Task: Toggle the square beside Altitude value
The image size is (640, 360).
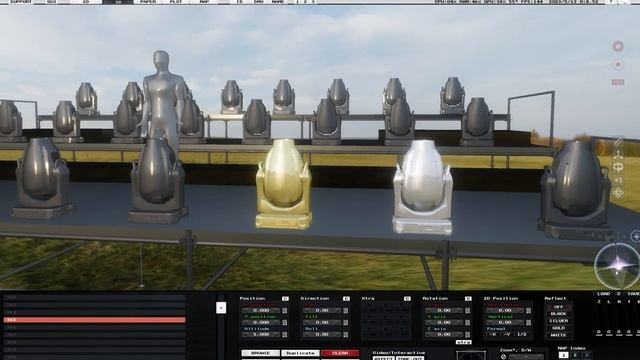Action: coord(284,335)
